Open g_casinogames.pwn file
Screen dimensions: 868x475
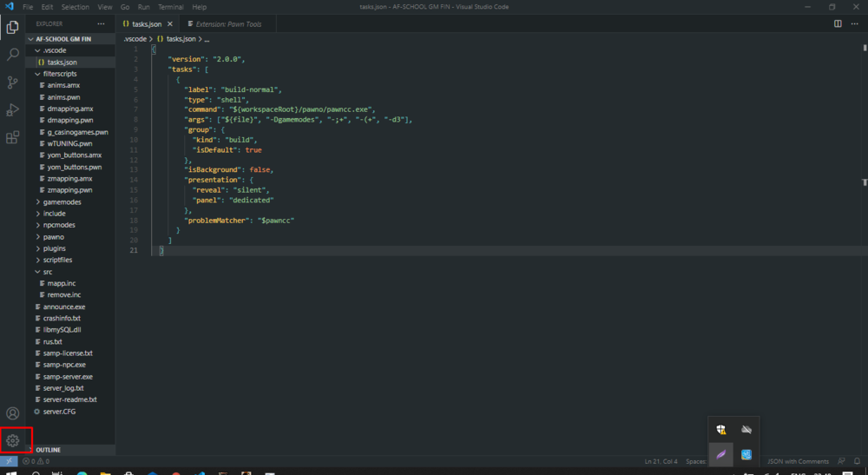pos(70,132)
